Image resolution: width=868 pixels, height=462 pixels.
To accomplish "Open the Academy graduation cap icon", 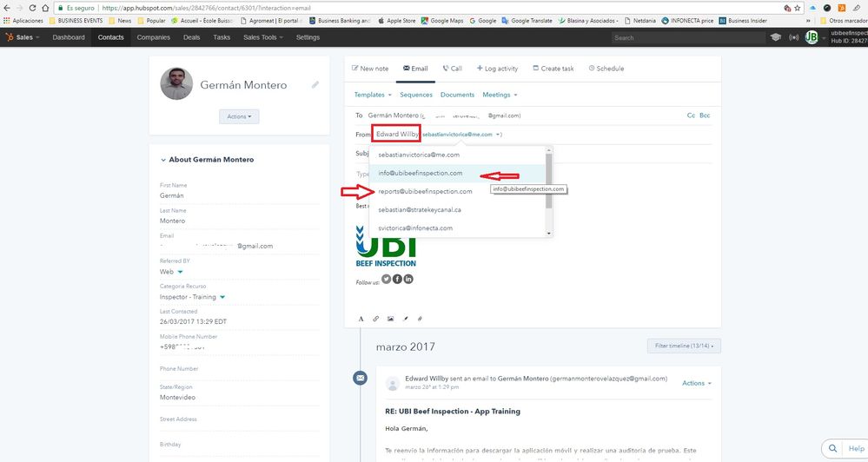I will (776, 37).
